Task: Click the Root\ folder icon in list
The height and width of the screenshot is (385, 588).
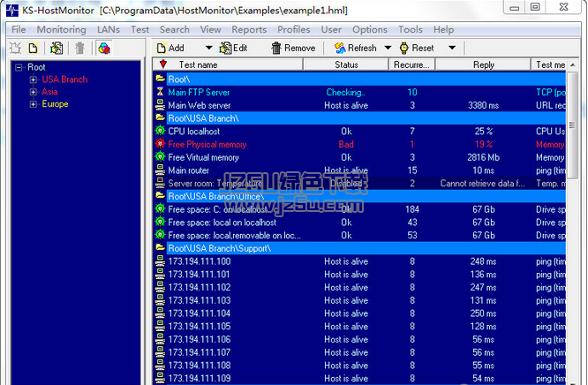Action: click(x=160, y=79)
